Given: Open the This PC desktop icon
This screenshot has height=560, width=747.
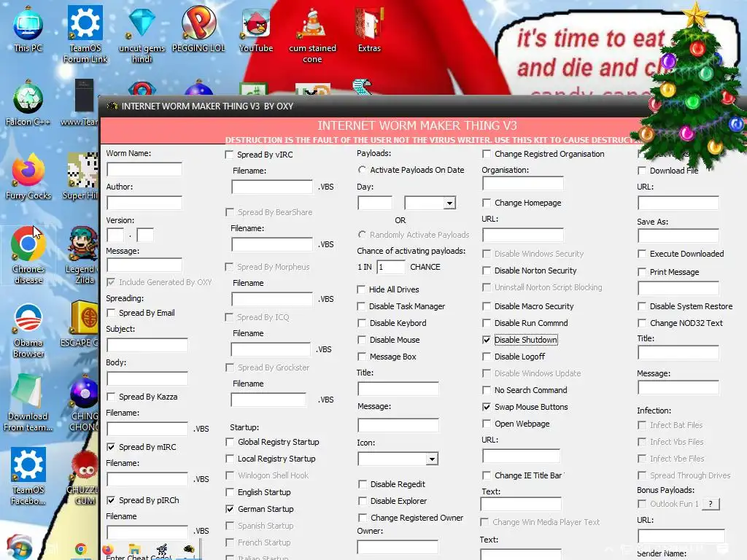Looking at the screenshot, I should pos(28,29).
